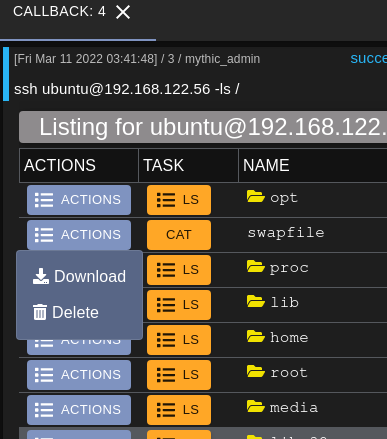Run LS task on media folder

pos(179,410)
